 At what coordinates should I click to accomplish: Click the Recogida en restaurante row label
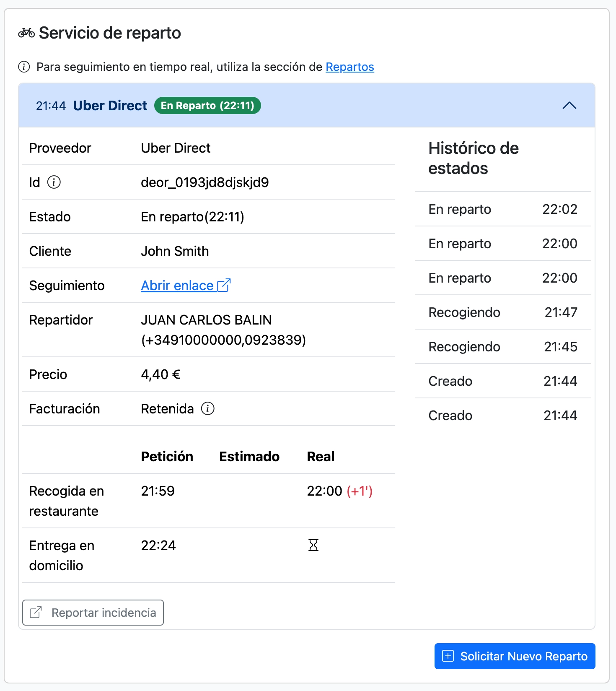click(67, 501)
